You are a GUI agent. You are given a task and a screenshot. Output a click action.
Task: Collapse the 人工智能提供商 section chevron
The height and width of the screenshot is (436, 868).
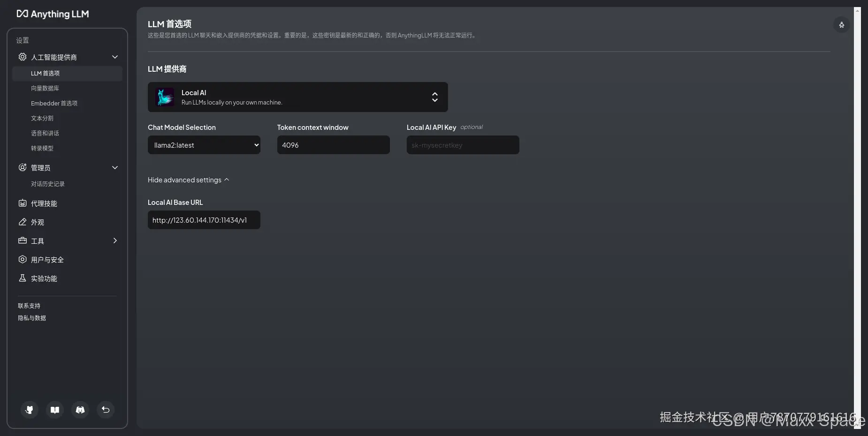(115, 57)
